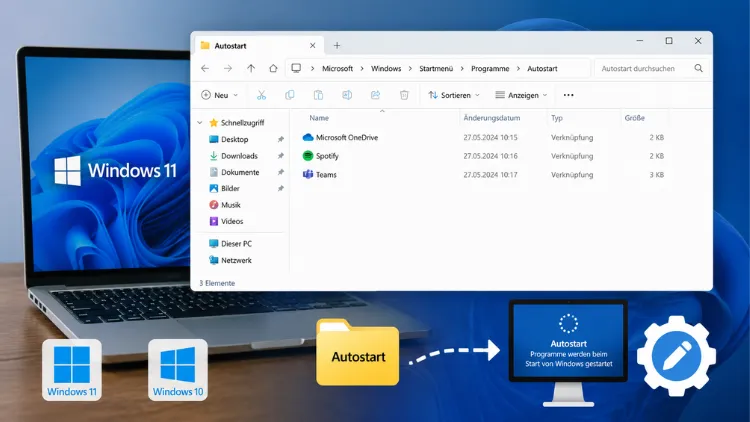Click Startmenü in the breadcrumb path
Screen dimensions: 750x422
[x=436, y=68]
